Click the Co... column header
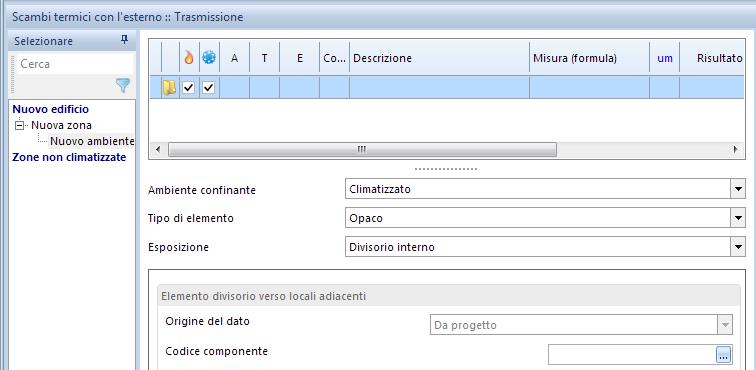This screenshot has width=756, height=370. [335, 58]
